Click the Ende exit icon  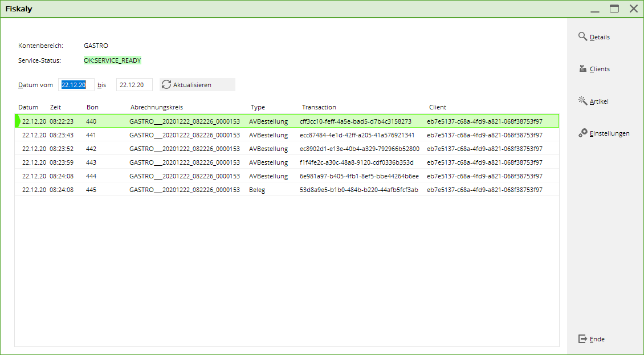tap(582, 338)
